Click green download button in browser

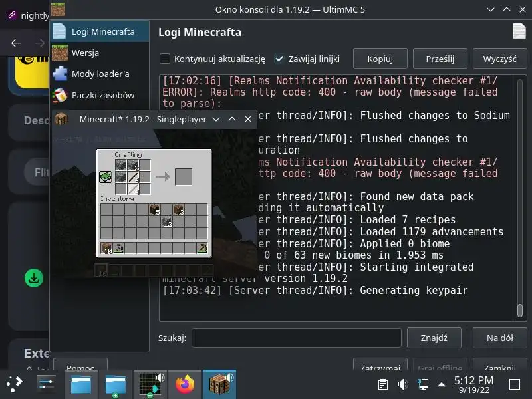[34, 278]
